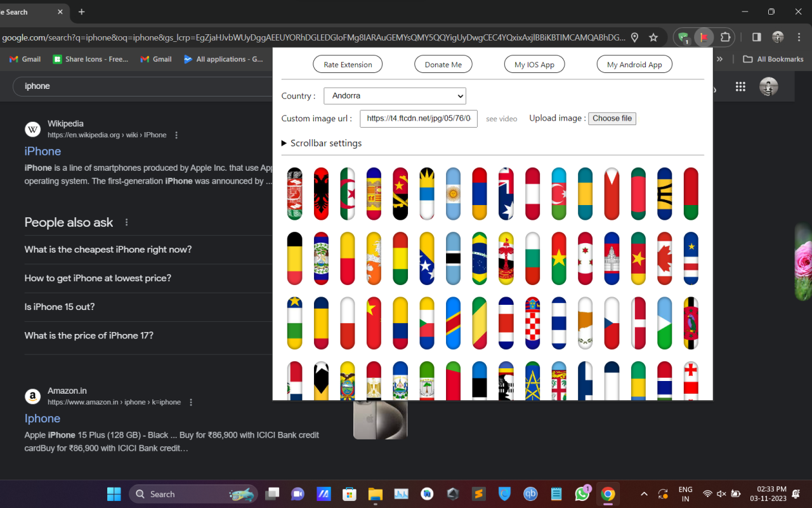Viewport: 812px width, 508px height.
Task: Open the Amazon.in Iphone result link
Action: (x=43, y=418)
